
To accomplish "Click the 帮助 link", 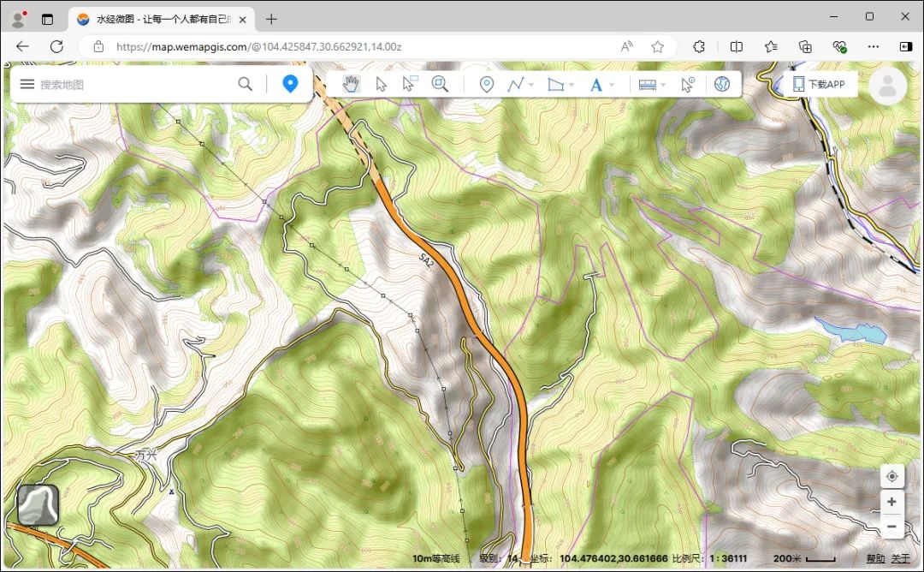I will 875,558.
